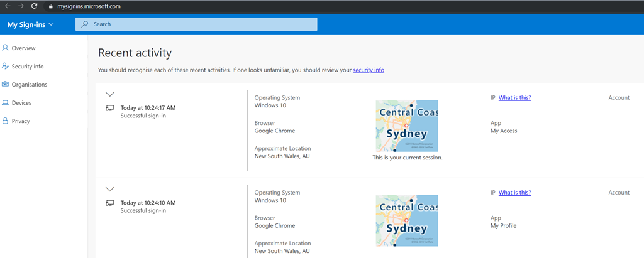Click the browser back arrow
This screenshot has height=258, width=644.
point(7,6)
